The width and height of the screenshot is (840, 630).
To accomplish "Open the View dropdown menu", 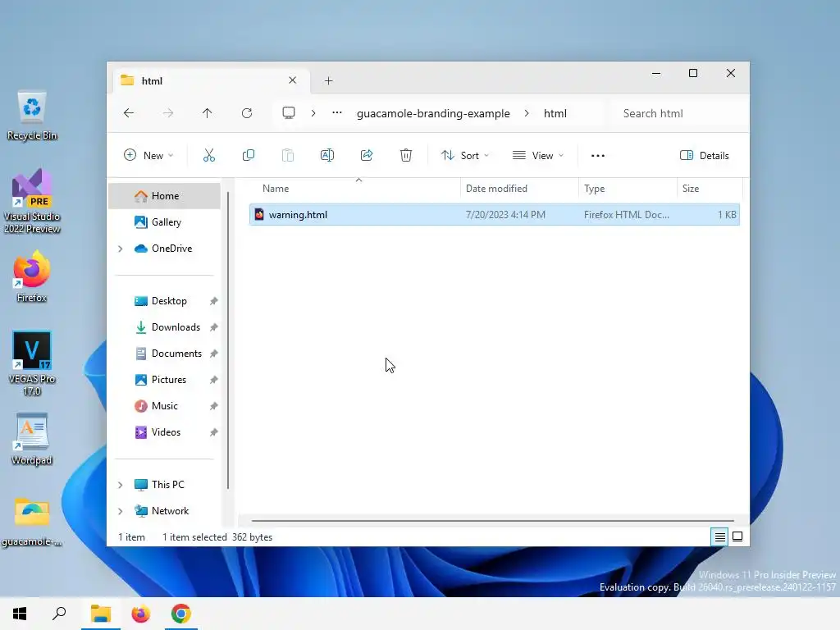I will click(538, 155).
